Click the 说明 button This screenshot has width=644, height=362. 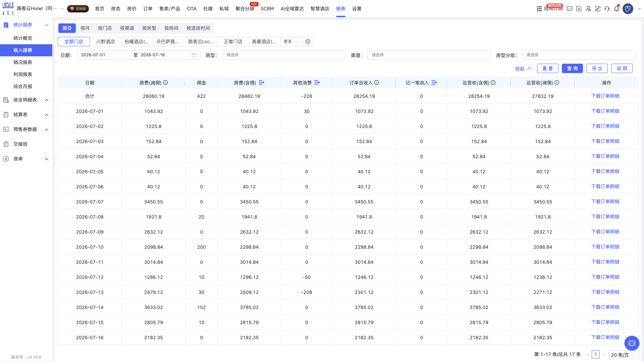[x=622, y=68]
